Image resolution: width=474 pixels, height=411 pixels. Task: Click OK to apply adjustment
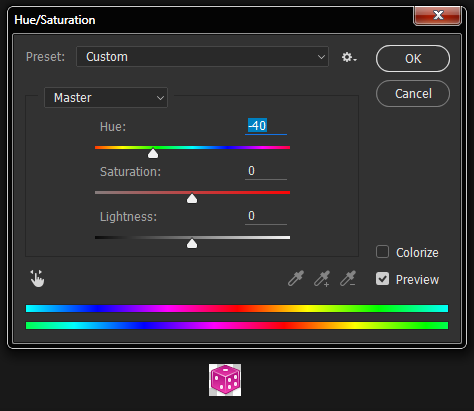click(x=413, y=59)
